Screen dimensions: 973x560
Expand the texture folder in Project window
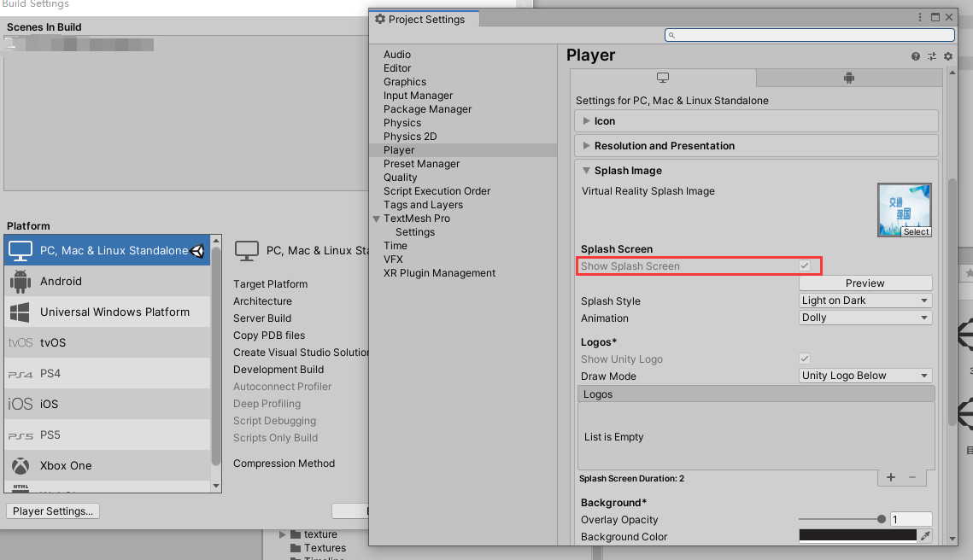[x=283, y=534]
